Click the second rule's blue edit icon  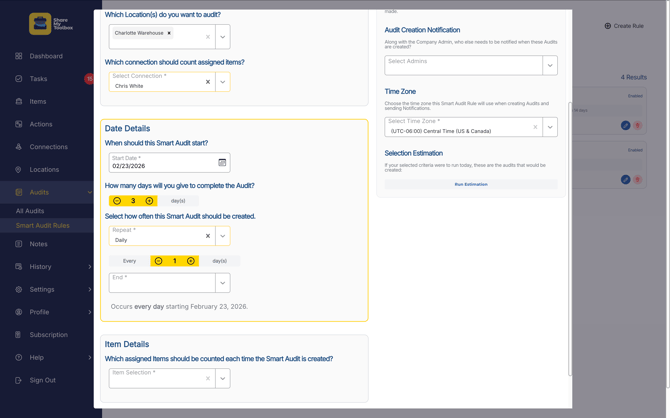click(x=626, y=180)
